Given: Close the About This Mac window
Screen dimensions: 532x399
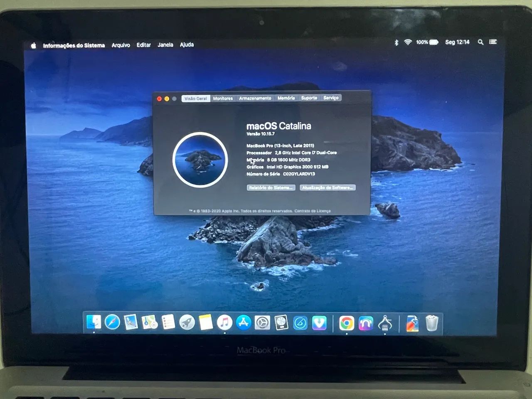Looking at the screenshot, I should coord(159,99).
